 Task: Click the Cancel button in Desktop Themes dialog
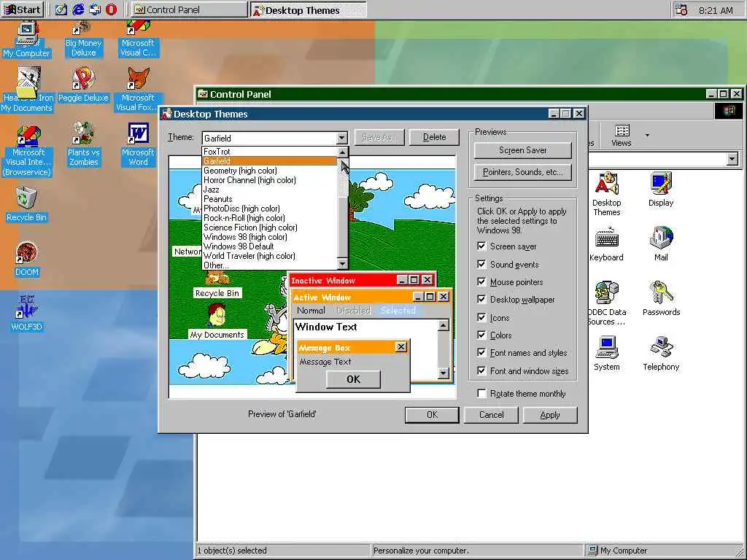coord(491,415)
